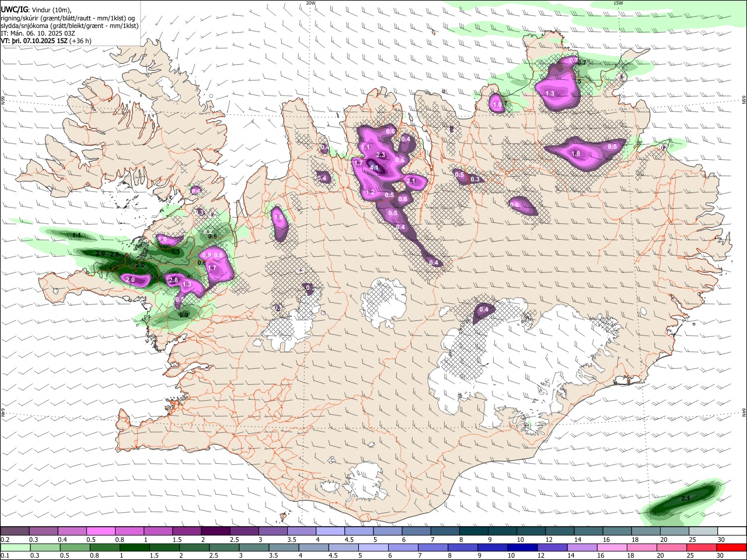Pick the darkest purple swatch between 2 and 2.5
The height and width of the screenshot is (560, 747).
215,531
